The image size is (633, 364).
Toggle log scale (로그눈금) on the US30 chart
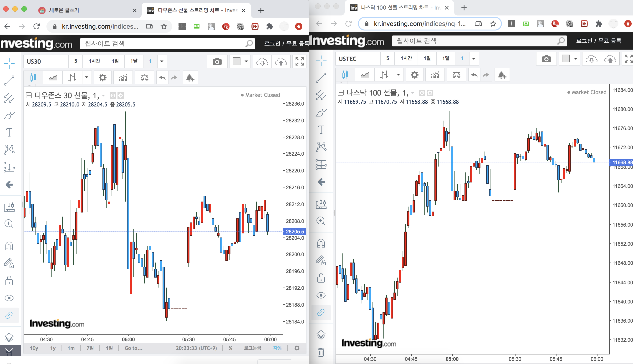tap(253, 348)
